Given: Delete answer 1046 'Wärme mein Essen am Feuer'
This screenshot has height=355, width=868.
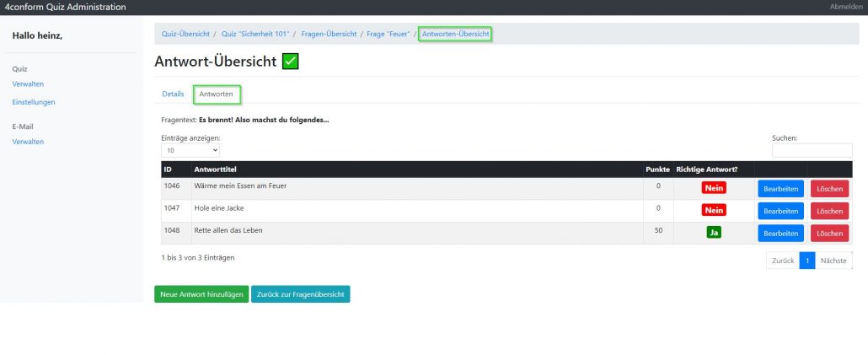Looking at the screenshot, I should (829, 188).
